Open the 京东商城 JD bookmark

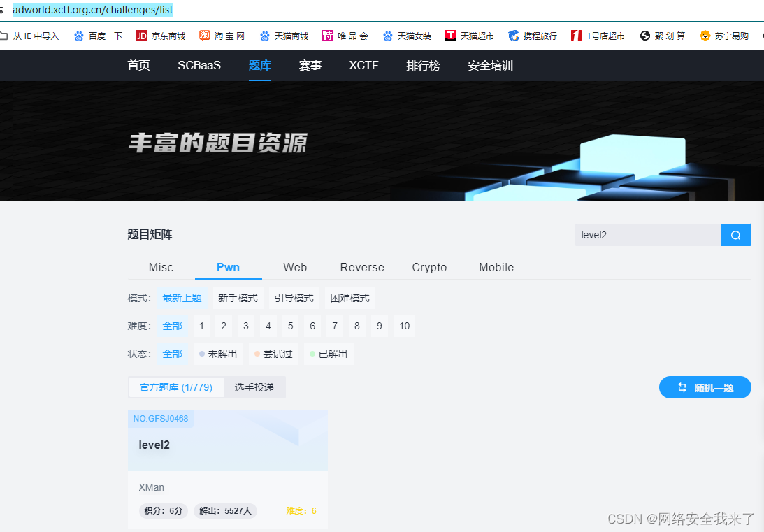(x=161, y=36)
